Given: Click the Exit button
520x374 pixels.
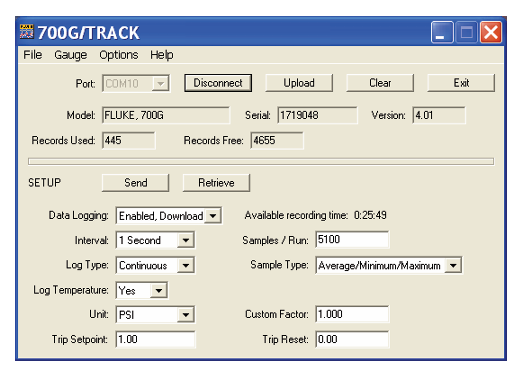Looking at the screenshot, I should [461, 83].
